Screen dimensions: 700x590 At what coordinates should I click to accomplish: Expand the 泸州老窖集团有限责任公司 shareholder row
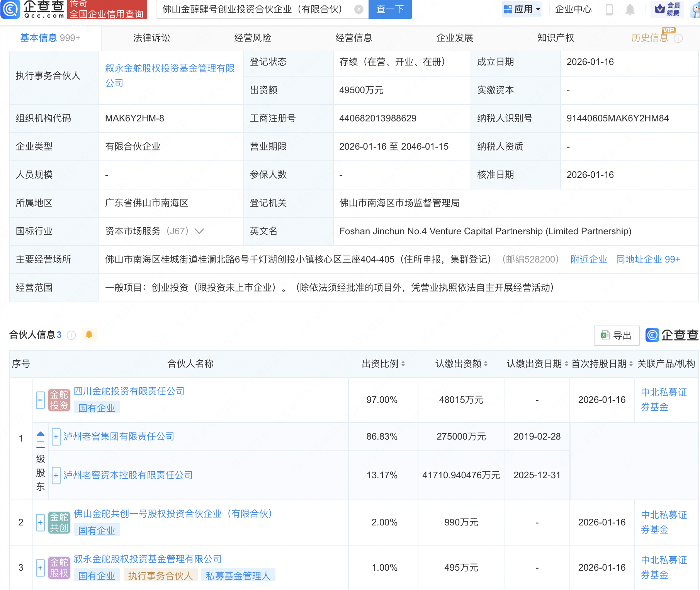point(56,437)
